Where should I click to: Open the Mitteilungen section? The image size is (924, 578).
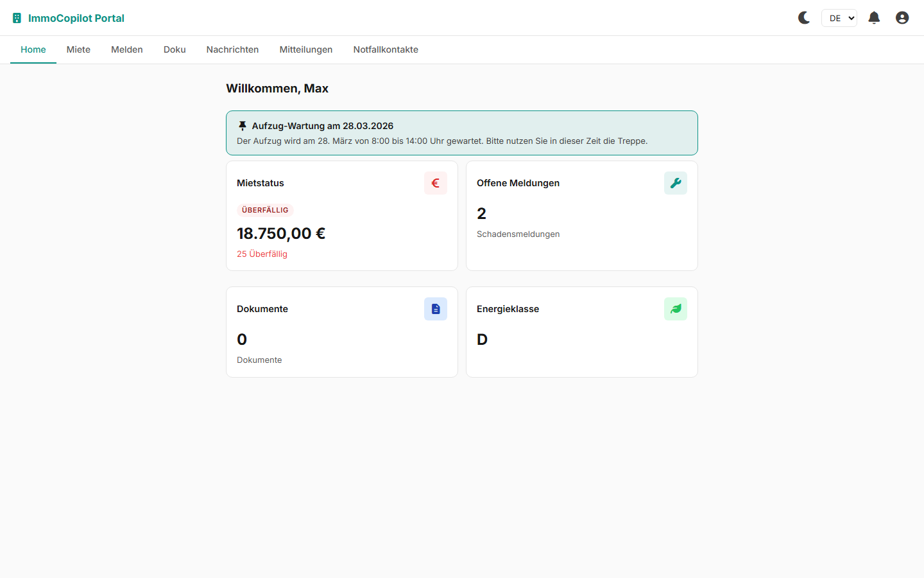[x=306, y=49]
